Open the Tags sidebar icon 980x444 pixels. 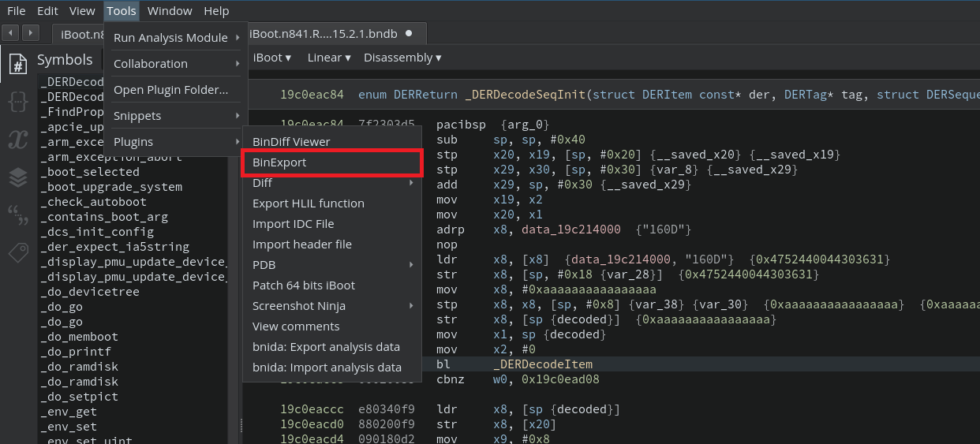[17, 252]
